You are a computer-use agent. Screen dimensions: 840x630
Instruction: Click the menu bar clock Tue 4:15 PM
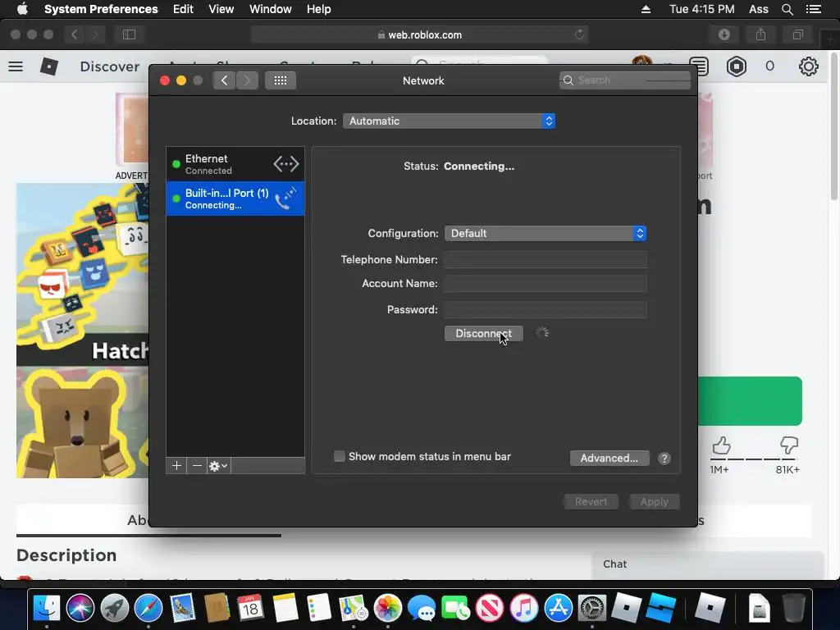pos(702,9)
